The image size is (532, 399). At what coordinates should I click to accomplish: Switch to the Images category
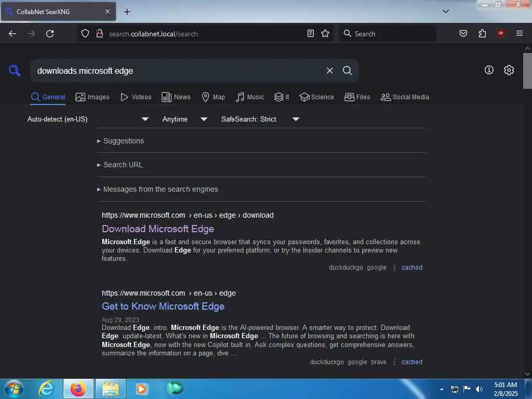coord(92,97)
